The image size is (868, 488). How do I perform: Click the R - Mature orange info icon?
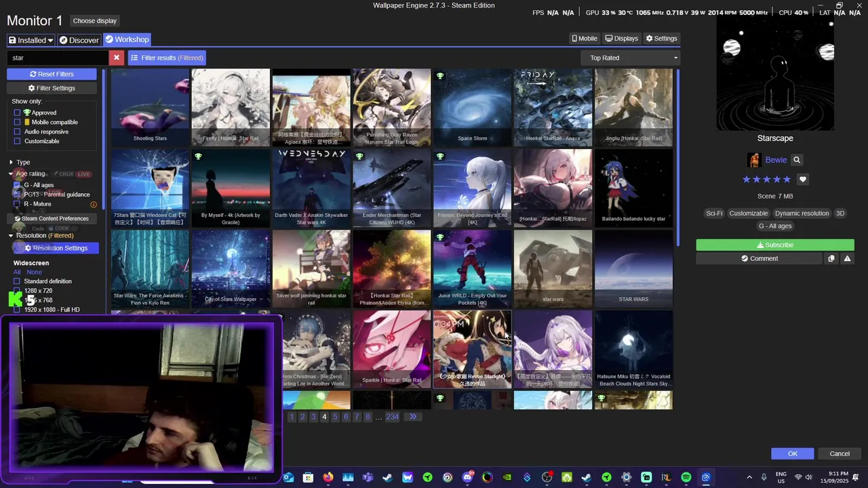click(x=94, y=204)
